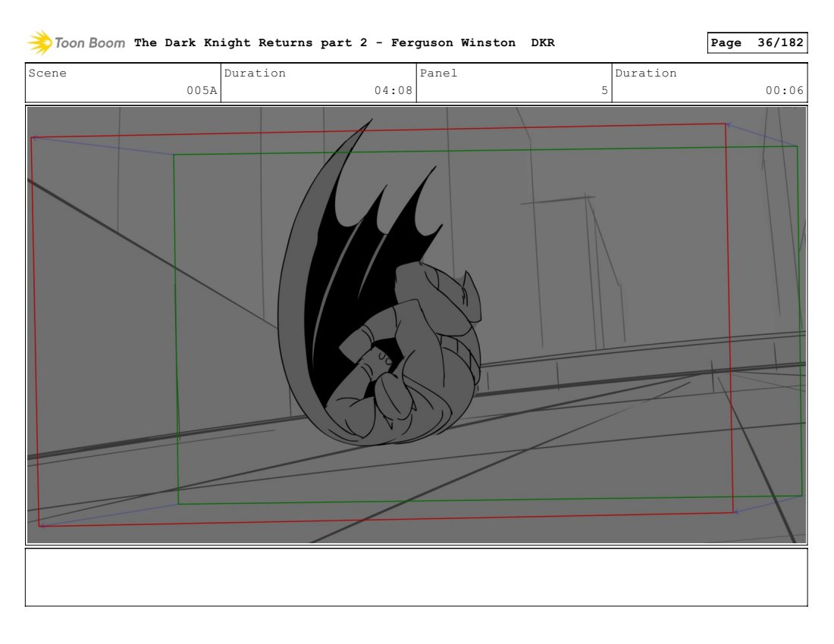Click the 'Page 36/182' box

tap(757, 42)
